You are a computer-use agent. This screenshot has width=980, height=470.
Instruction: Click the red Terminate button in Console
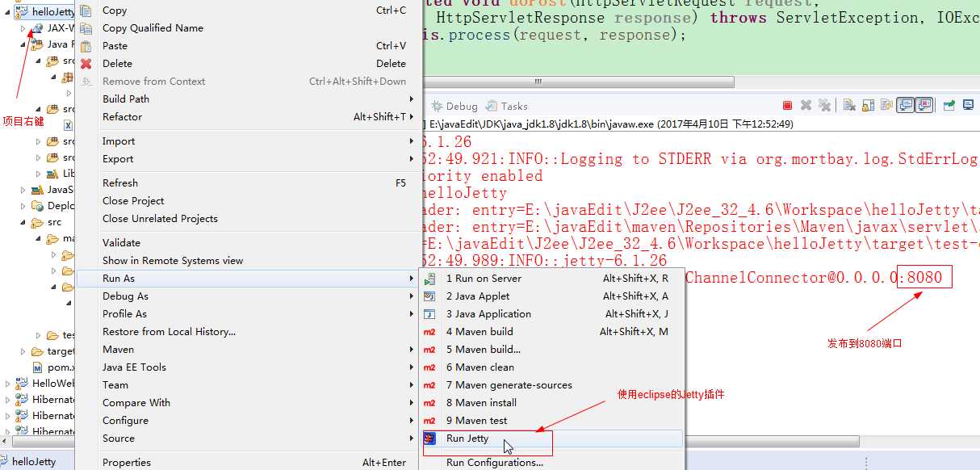[x=787, y=106]
